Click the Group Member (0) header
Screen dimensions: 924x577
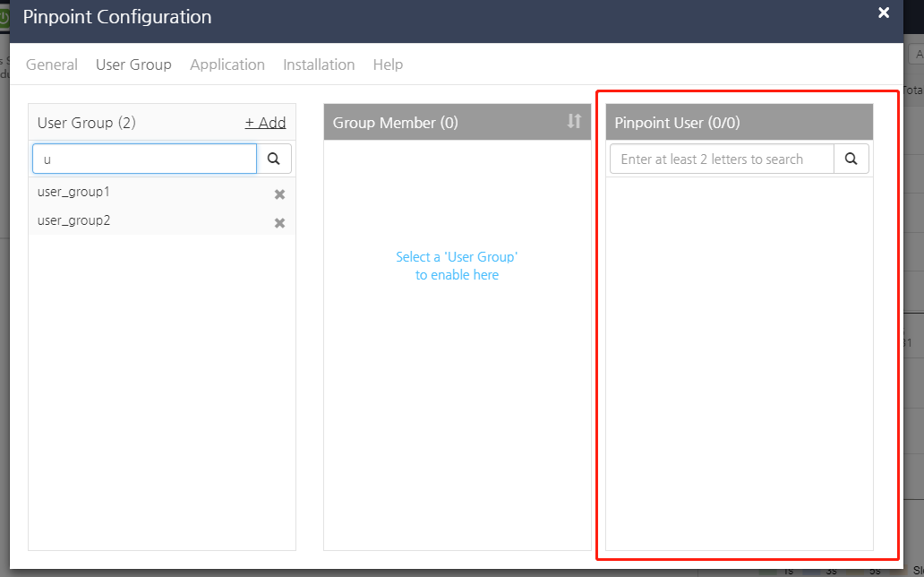click(396, 123)
